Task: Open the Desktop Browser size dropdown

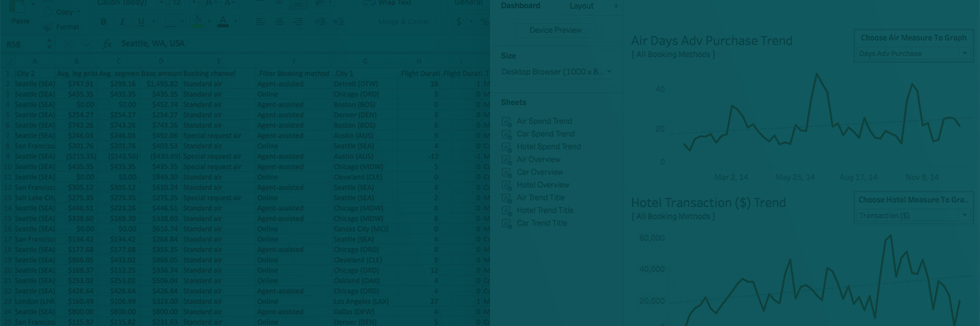Action: (557, 72)
